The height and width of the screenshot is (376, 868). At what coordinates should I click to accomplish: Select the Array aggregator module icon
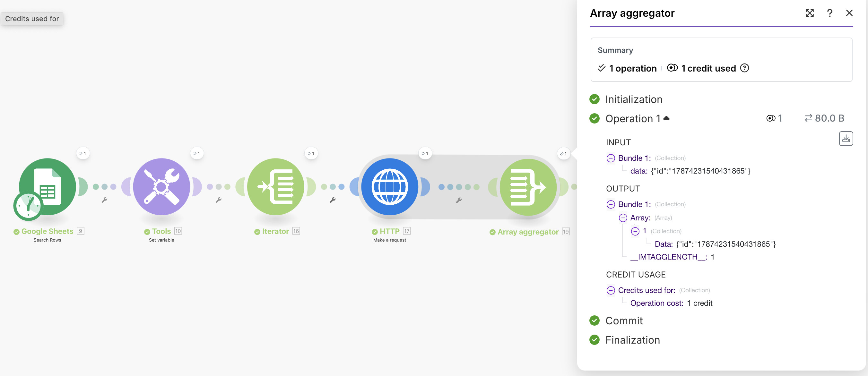[528, 187]
